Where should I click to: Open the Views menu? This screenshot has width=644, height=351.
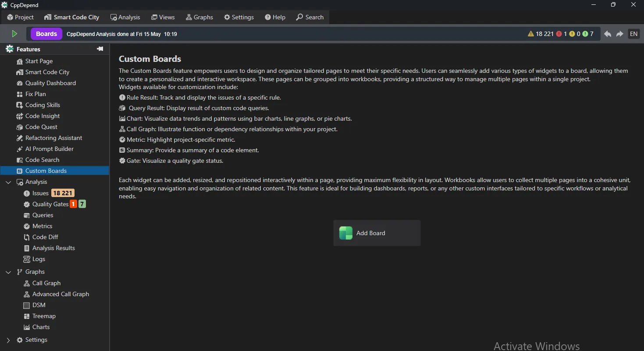pyautogui.click(x=163, y=17)
